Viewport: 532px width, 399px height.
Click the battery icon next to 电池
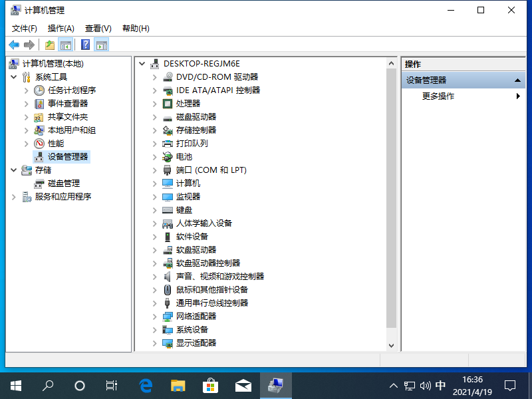(x=168, y=157)
